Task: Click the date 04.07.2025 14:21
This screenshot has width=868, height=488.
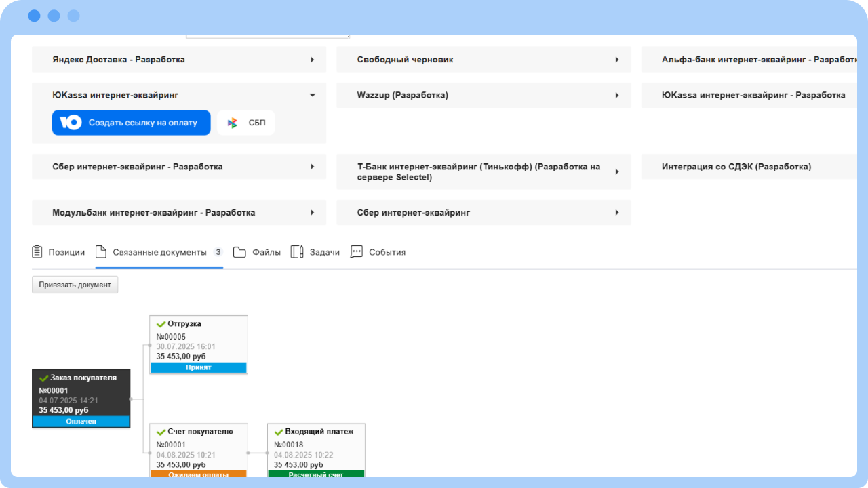Action: [x=68, y=401]
